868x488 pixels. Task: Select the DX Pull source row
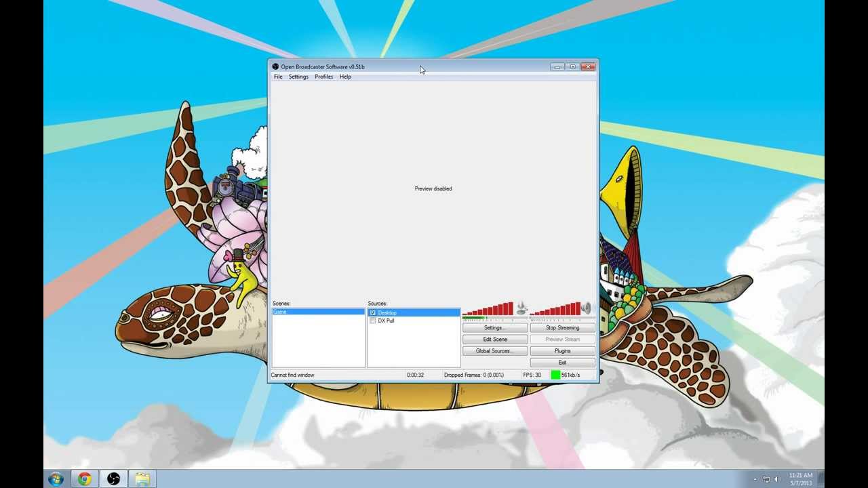pyautogui.click(x=414, y=321)
